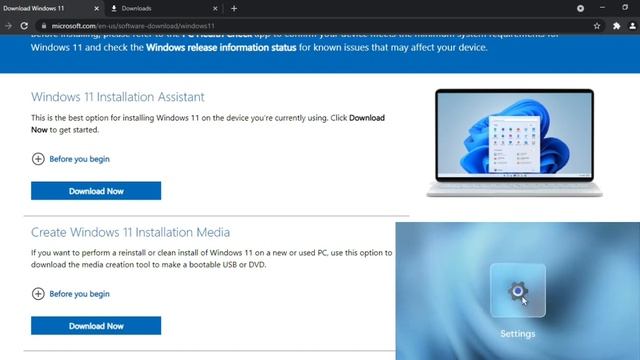The width and height of the screenshot is (640, 360).
Task: Click the Create Windows 11 Installation Media heading
Action: pyautogui.click(x=130, y=232)
